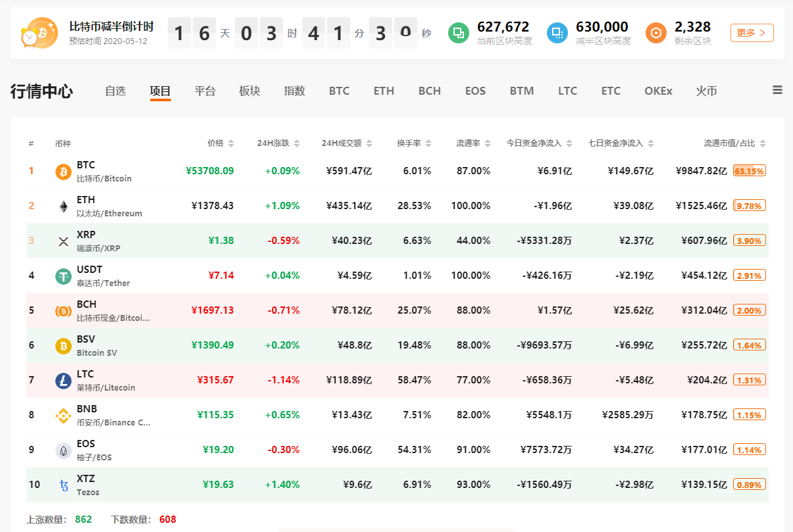Click the BTC price ¥53708.09
793x532 pixels.
[210, 171]
